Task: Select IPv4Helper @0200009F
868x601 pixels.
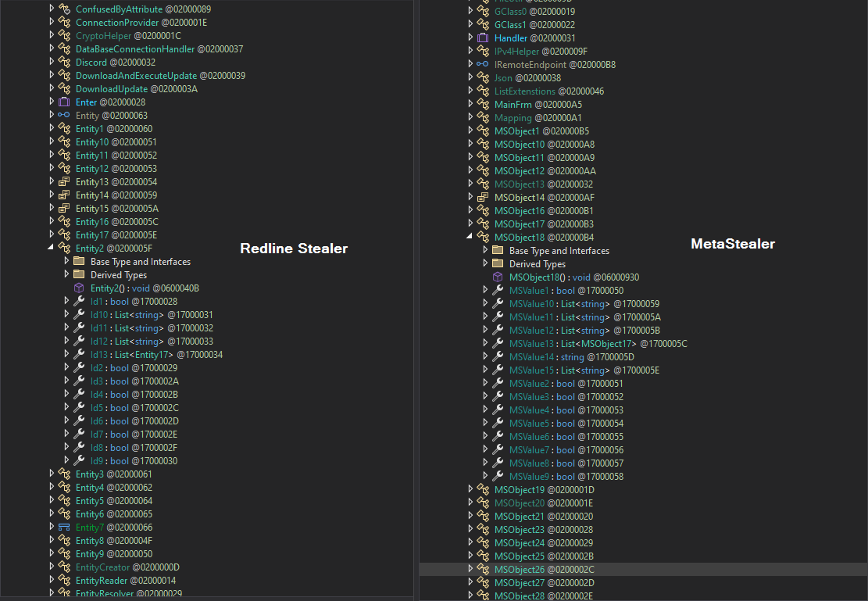Action: coord(541,52)
